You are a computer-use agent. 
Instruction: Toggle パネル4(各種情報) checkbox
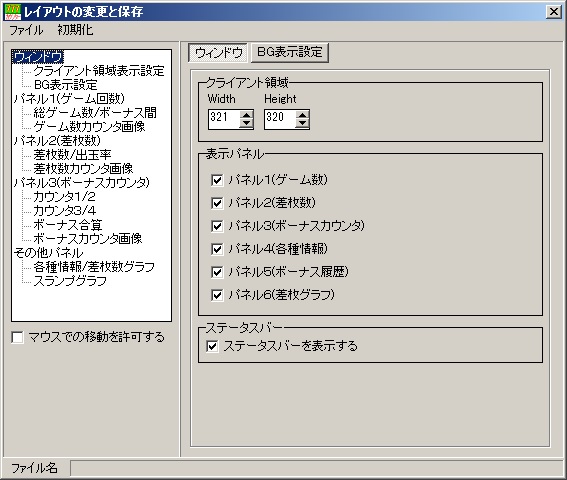coord(217,249)
